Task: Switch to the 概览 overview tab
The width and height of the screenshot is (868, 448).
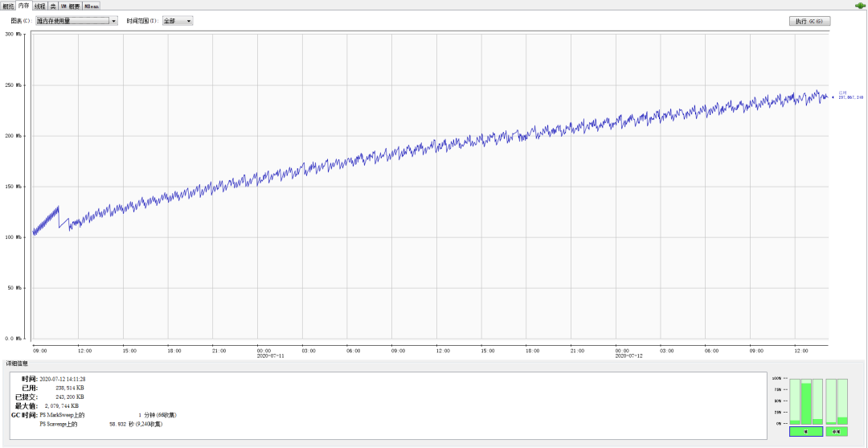Action: [8, 5]
